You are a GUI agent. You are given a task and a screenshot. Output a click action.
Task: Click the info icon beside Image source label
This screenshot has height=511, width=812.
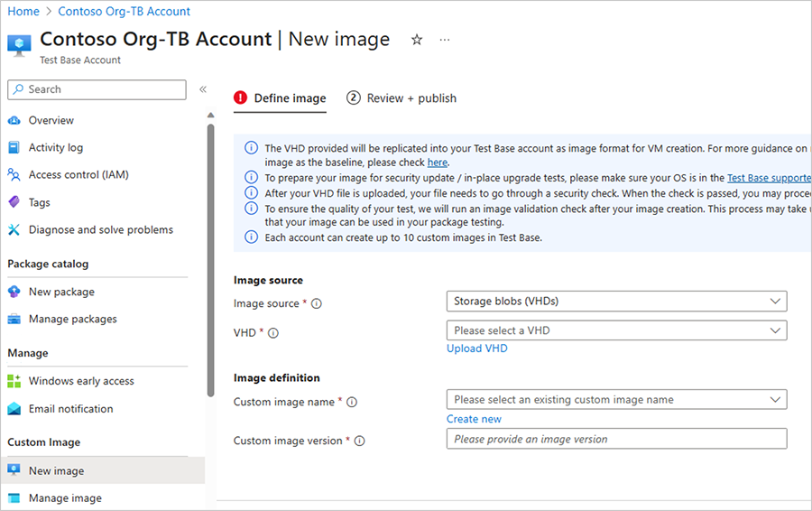[x=317, y=303]
